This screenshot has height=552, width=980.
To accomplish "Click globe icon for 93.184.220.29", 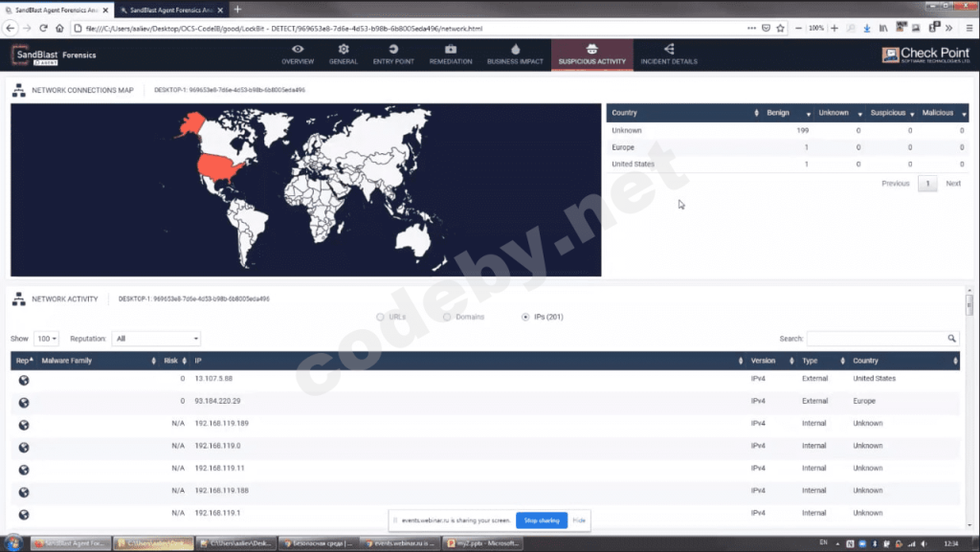I will pos(24,403).
